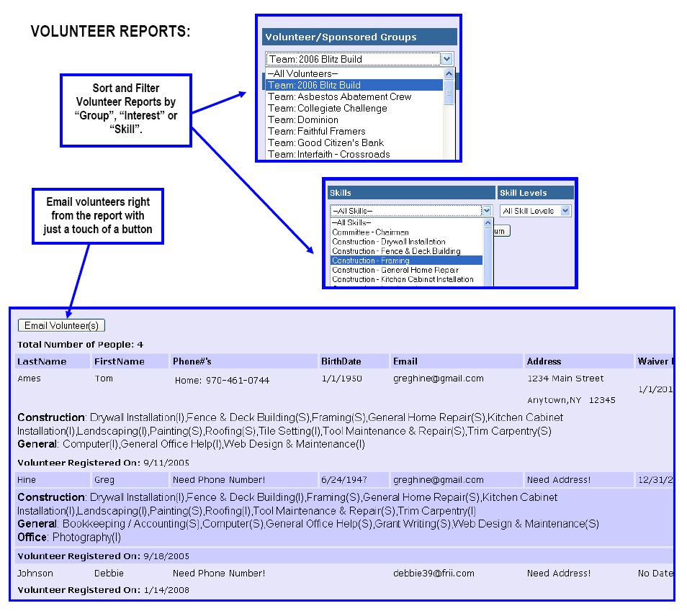Click Ames row email greghine@gmail.com

[x=439, y=379]
